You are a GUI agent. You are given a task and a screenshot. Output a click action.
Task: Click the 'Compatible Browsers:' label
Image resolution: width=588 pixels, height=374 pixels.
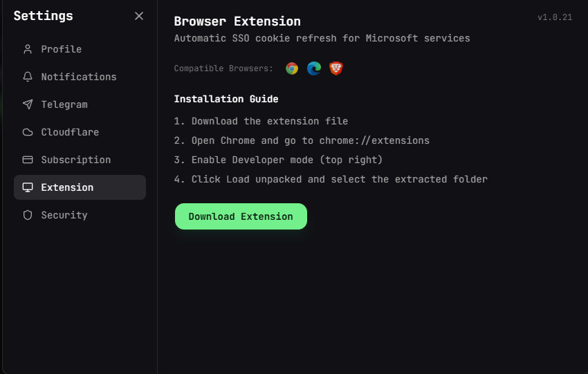[223, 68]
